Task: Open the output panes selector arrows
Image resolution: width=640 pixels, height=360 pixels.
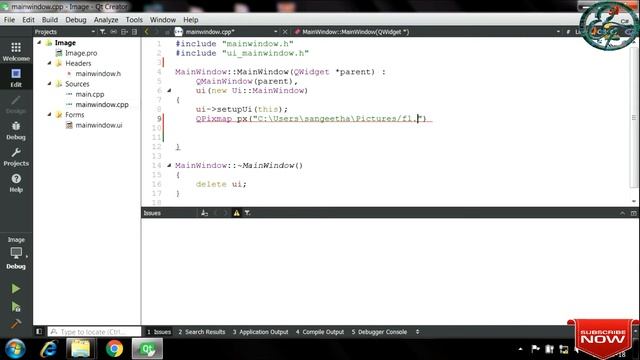Action: point(417,332)
